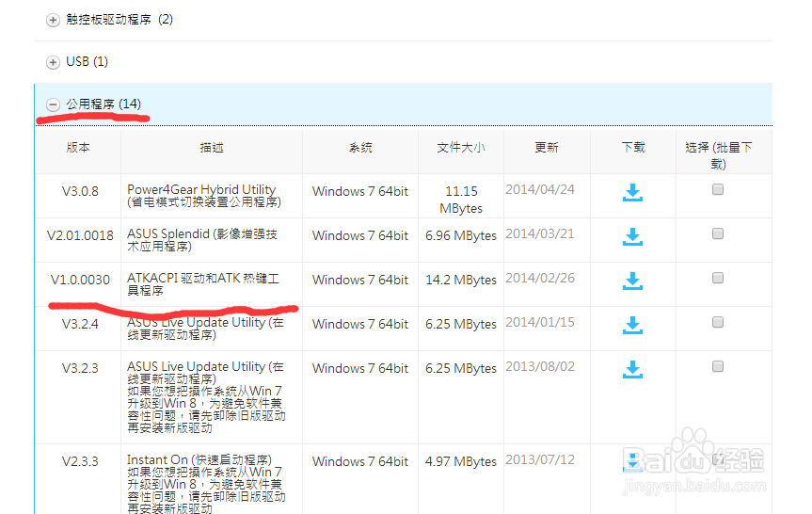Tick checkbox for Live Update V3.2.3 row
The height and width of the screenshot is (514, 812).
click(718, 366)
